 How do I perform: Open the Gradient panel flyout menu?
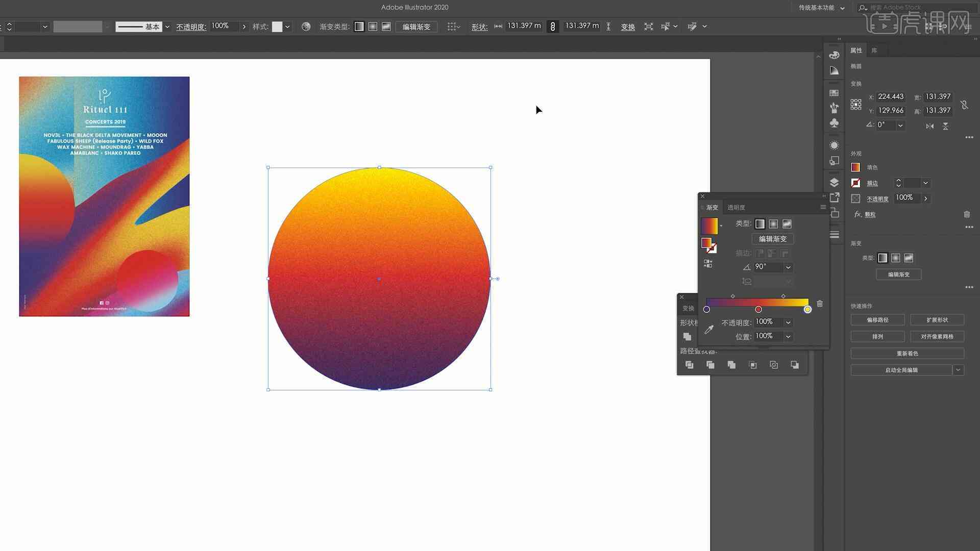(823, 207)
